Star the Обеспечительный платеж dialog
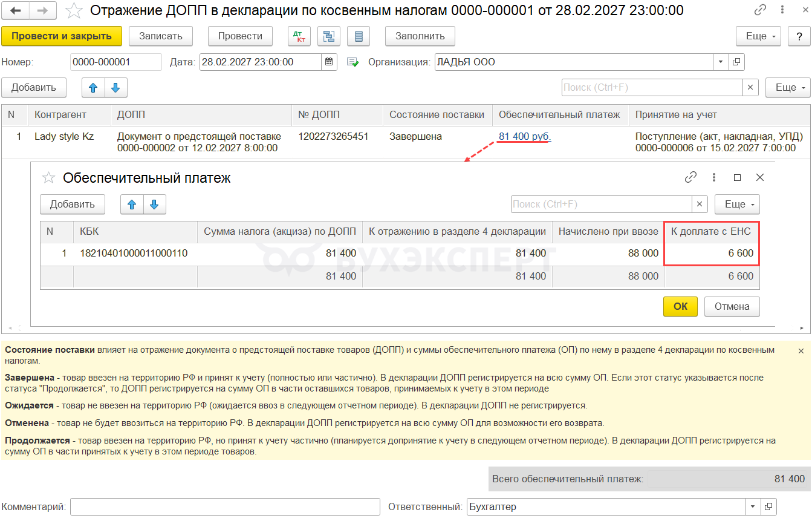 click(x=48, y=177)
